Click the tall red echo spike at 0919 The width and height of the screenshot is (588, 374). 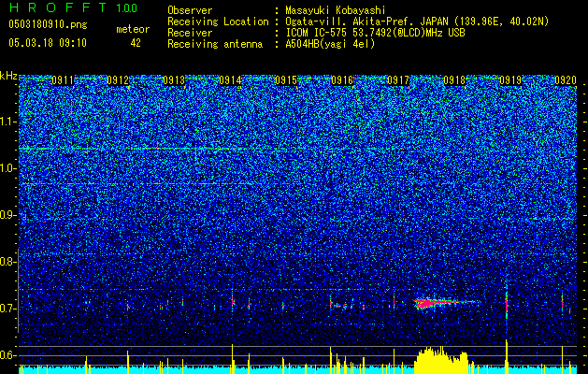507,303
